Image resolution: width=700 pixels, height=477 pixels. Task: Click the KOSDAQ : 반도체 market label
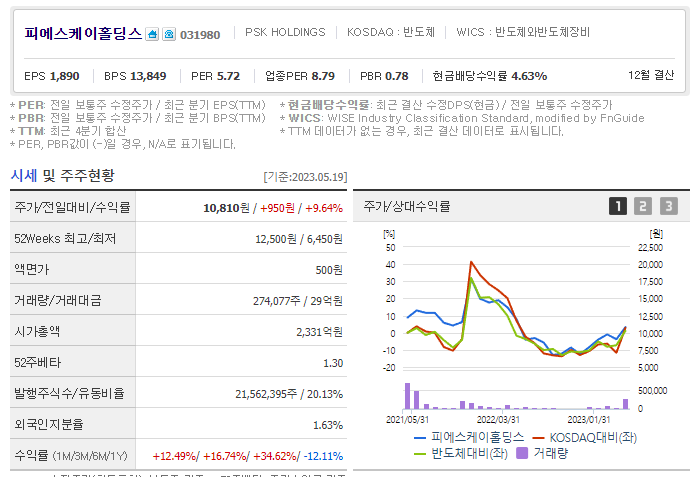click(391, 32)
